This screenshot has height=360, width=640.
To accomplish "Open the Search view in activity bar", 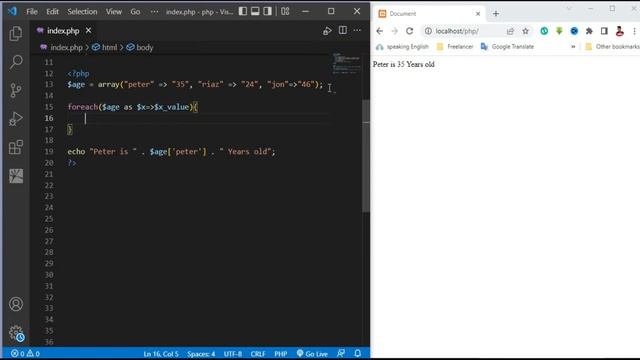I will (16, 62).
